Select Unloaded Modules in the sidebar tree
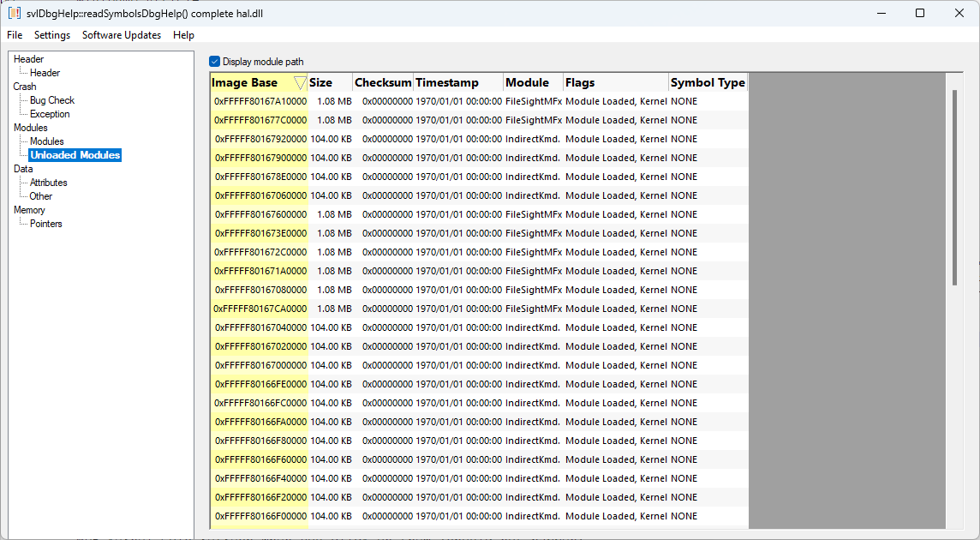This screenshot has height=540, width=980. pyautogui.click(x=75, y=154)
